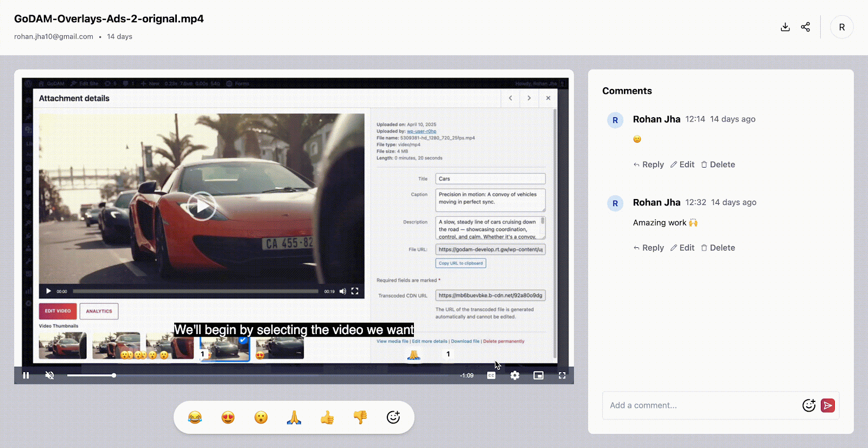Open more emoji reactions picker
Screen dimensions: 868x448
point(393,417)
